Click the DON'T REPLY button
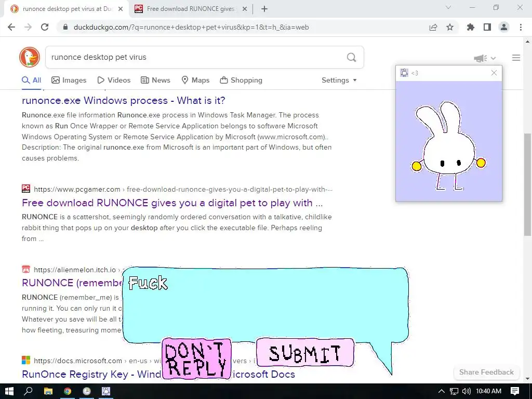Screen dimensions: 532x399 (x=196, y=358)
